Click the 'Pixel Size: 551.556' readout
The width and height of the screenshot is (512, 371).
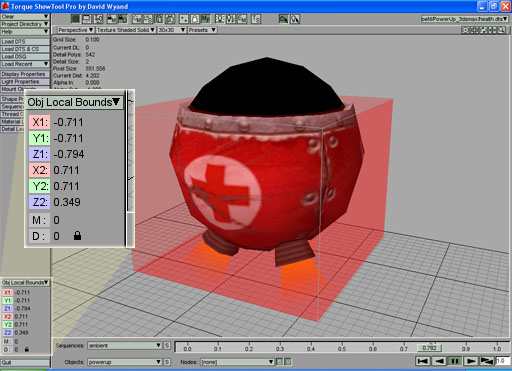tap(79, 68)
